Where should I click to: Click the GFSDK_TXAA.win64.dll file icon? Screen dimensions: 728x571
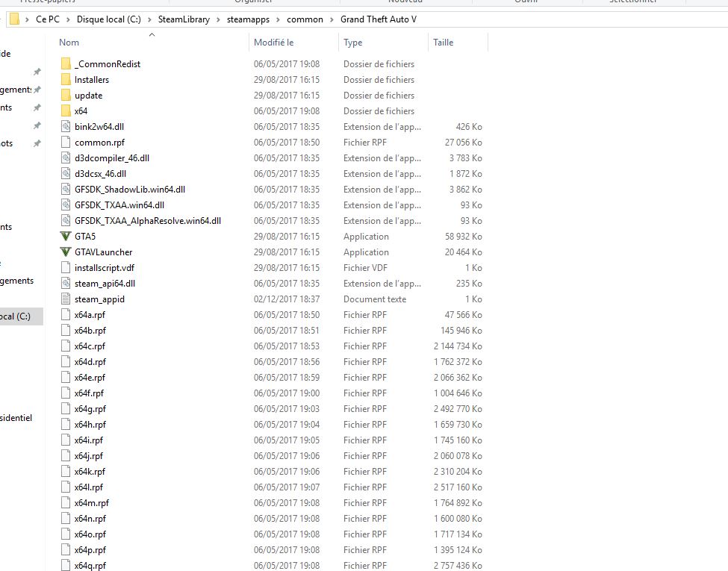[66, 205]
